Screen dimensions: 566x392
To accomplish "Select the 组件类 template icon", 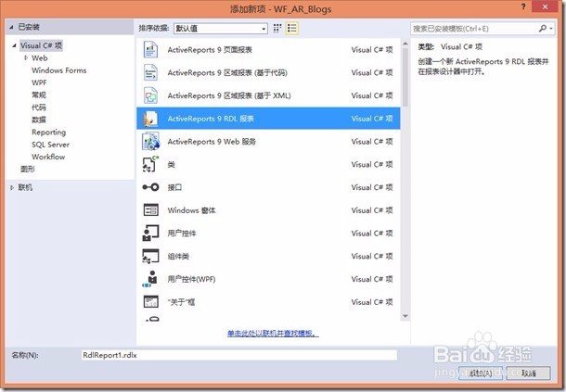I will pyautogui.click(x=150, y=256).
